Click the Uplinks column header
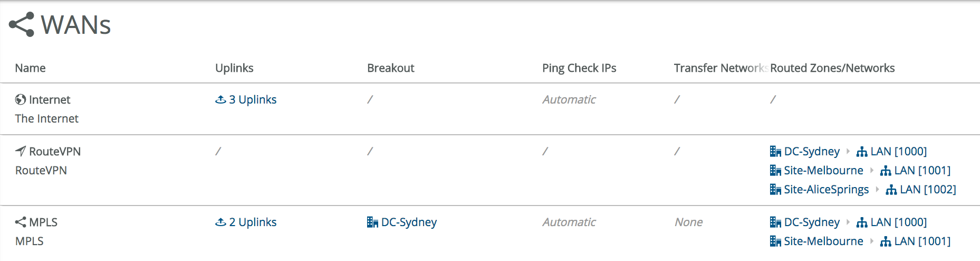The width and height of the screenshot is (980, 261). tap(234, 68)
